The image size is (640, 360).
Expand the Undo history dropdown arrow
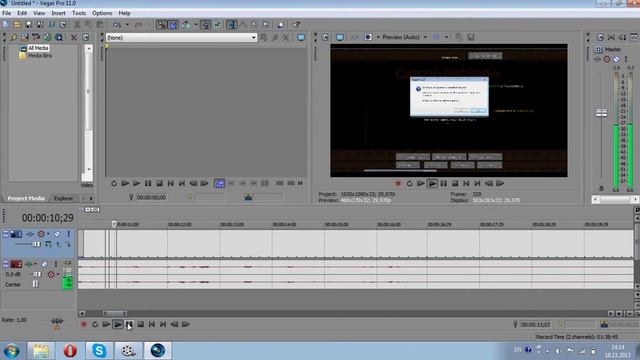[x=127, y=24]
